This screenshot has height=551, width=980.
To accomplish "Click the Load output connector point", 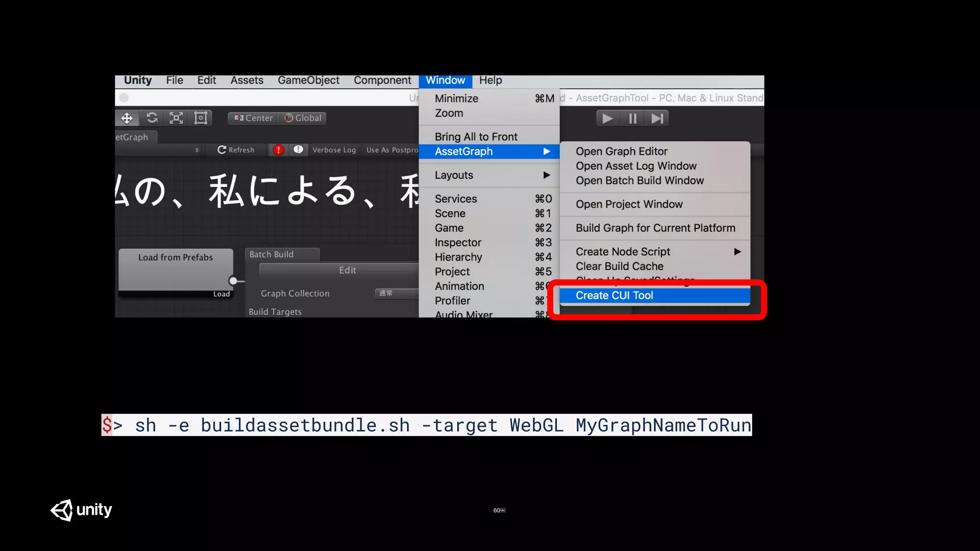I will pos(233,281).
